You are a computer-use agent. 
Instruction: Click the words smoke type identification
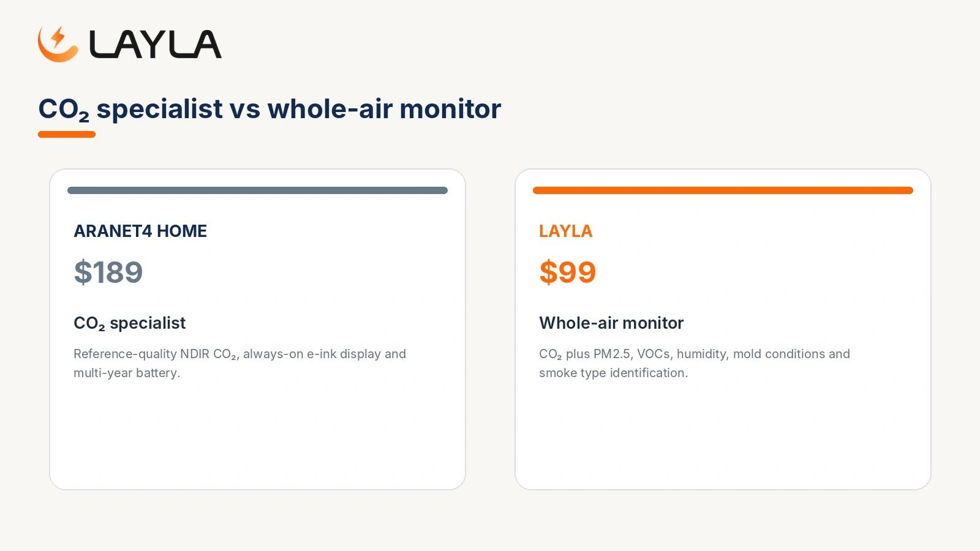pos(613,373)
